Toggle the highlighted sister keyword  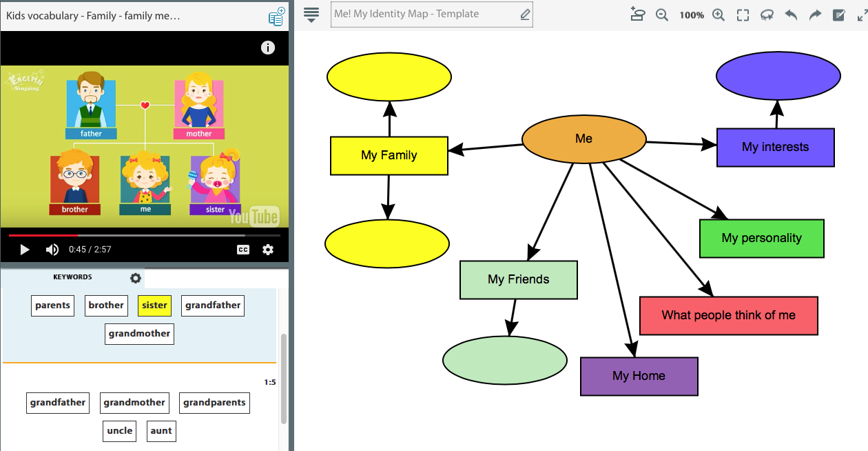pos(154,305)
